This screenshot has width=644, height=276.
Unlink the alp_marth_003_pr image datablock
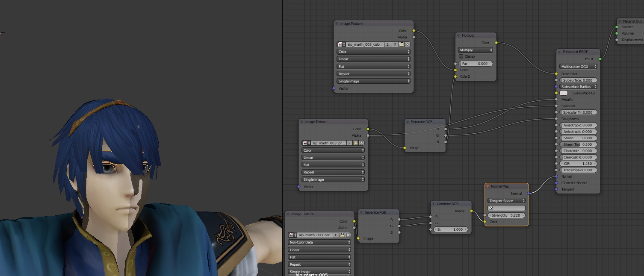[361, 143]
